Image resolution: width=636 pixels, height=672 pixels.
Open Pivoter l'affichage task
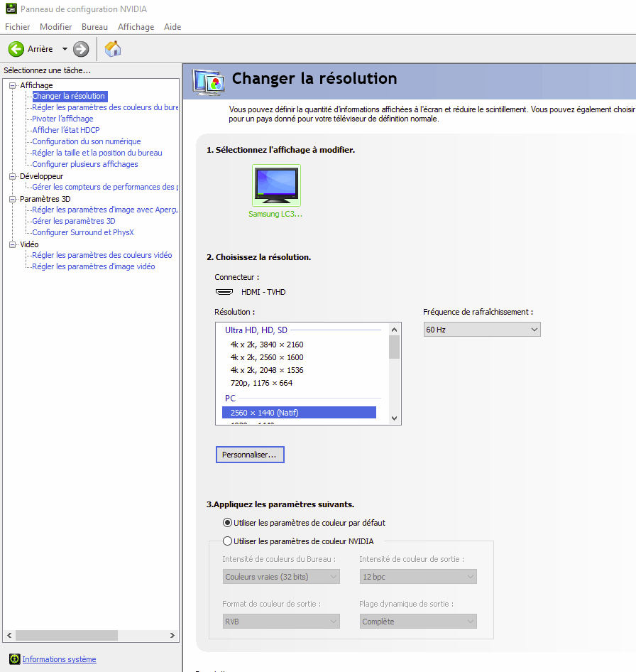point(62,119)
